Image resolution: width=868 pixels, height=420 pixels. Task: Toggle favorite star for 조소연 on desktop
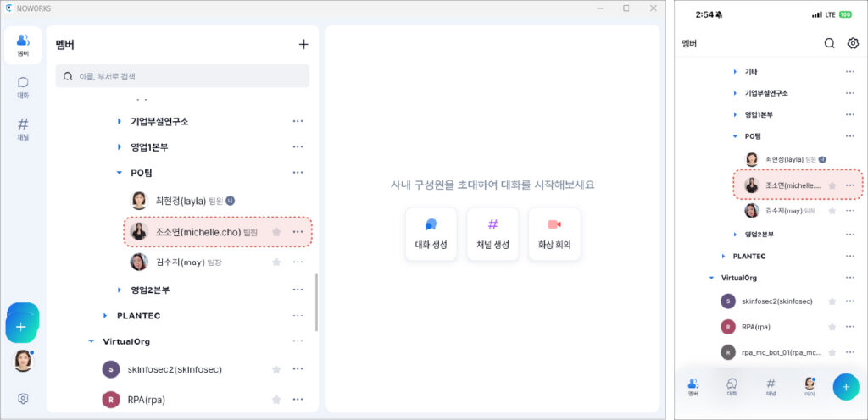[276, 232]
